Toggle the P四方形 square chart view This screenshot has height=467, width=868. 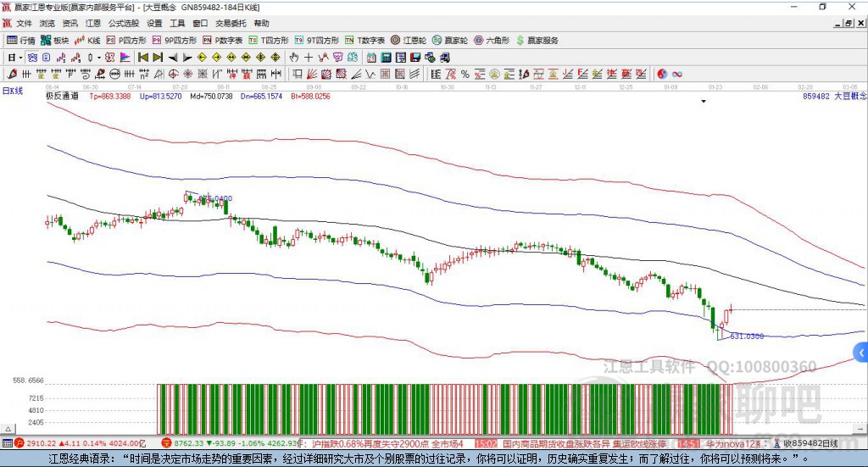pos(125,40)
